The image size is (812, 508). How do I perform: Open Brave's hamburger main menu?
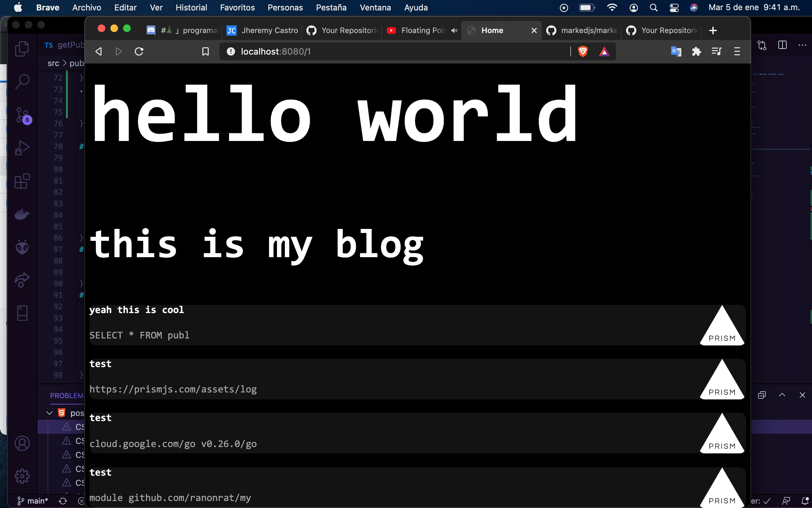click(x=737, y=51)
